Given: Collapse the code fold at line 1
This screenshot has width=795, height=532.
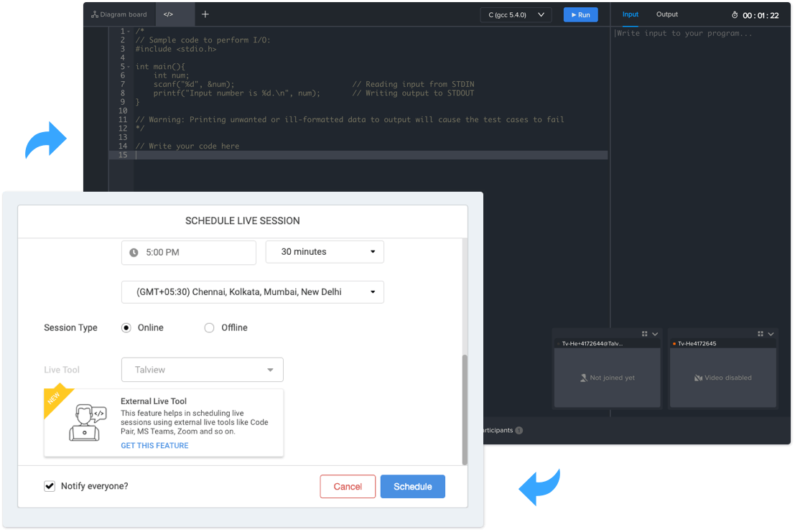Looking at the screenshot, I should click(129, 32).
